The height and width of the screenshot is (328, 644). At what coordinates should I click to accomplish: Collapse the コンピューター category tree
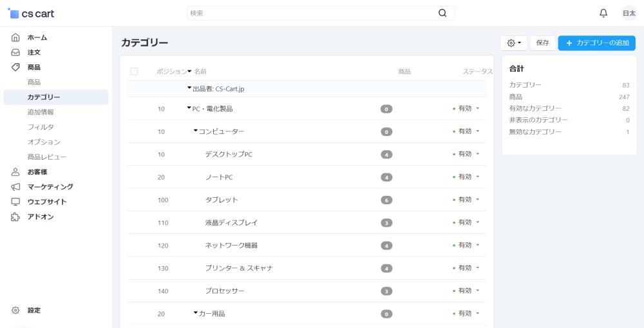coord(195,131)
